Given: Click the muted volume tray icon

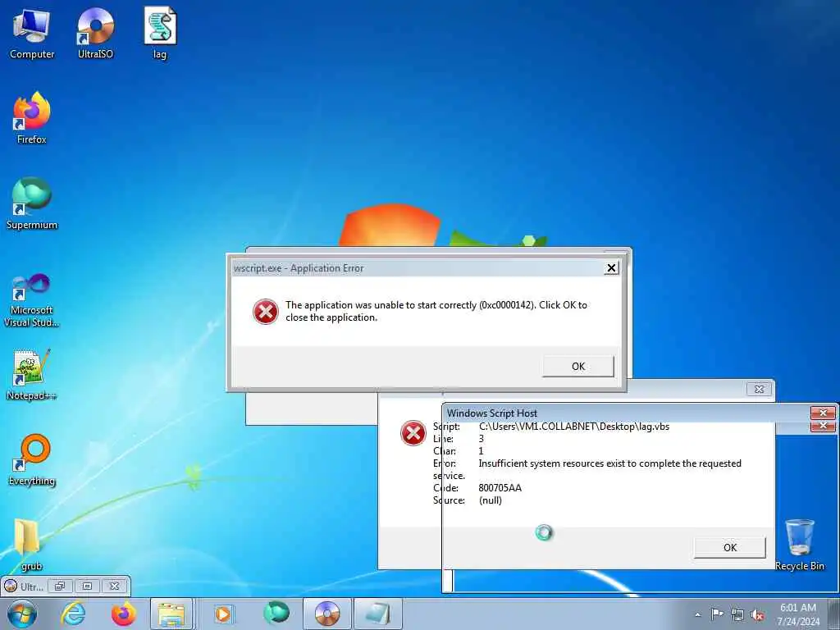Looking at the screenshot, I should 757,614.
